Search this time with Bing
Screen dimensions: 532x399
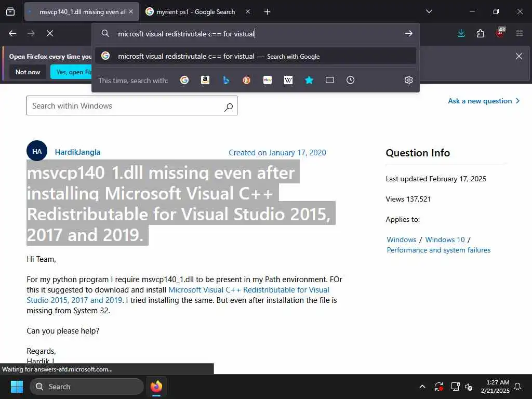pyautogui.click(x=226, y=80)
